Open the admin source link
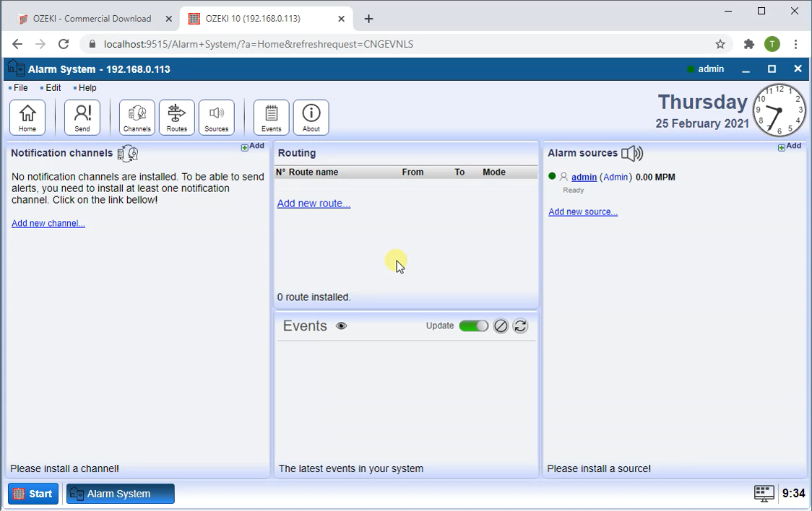 tap(584, 177)
